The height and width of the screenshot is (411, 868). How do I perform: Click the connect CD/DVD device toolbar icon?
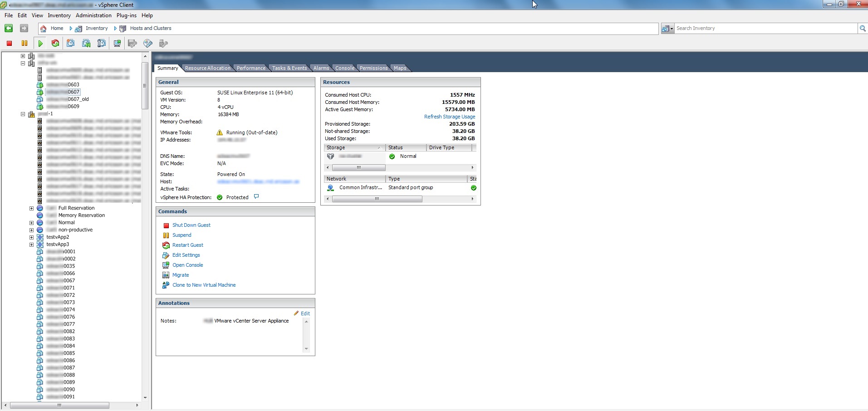point(148,43)
